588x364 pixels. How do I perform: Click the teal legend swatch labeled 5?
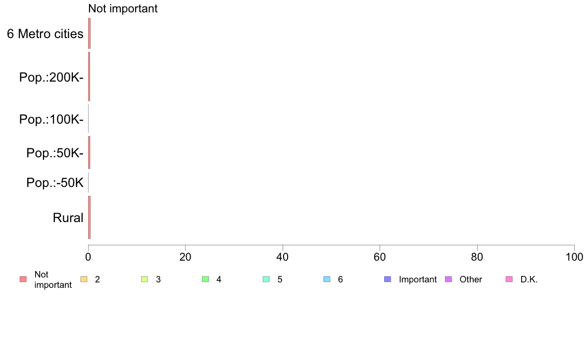pos(266,279)
